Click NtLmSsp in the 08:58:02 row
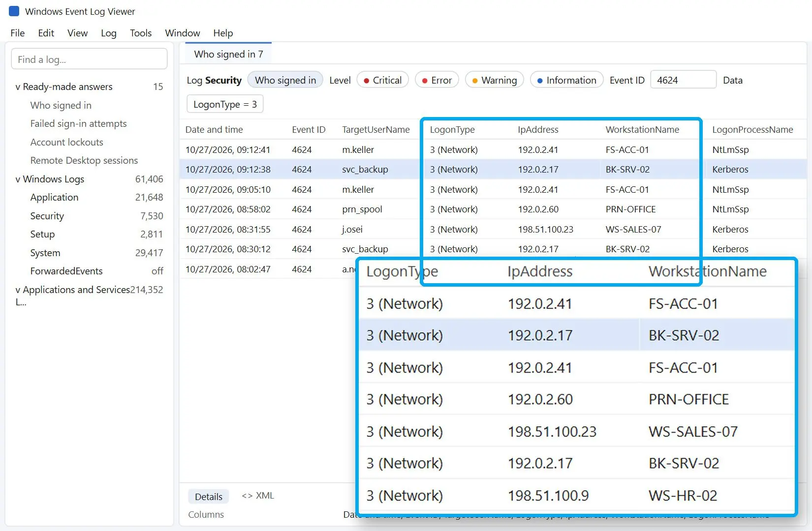 (x=730, y=209)
